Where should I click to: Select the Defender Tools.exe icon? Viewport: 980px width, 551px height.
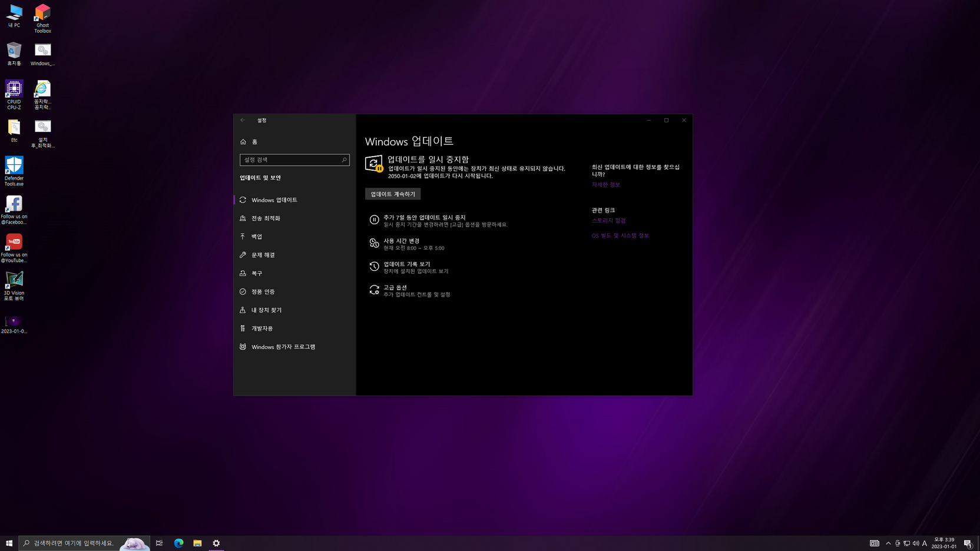coord(14,171)
